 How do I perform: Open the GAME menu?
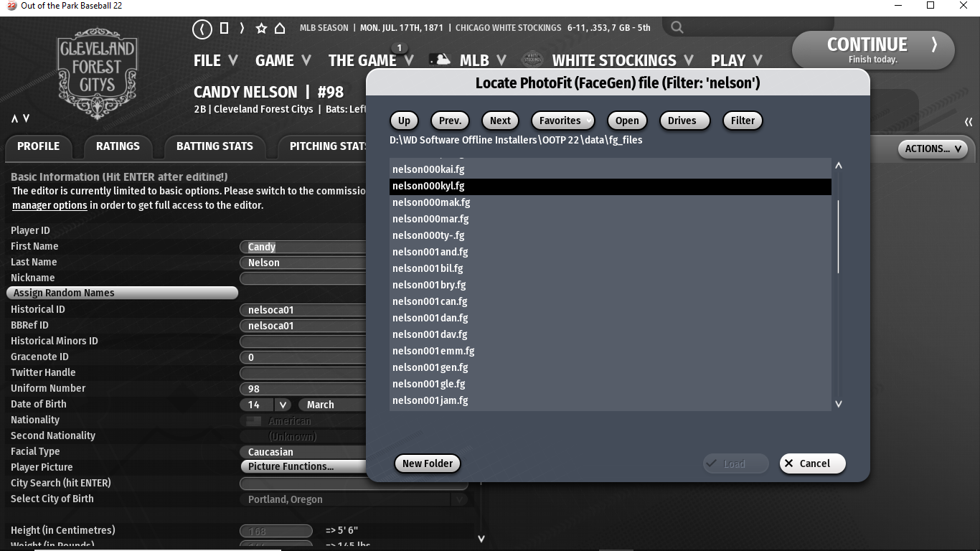[x=283, y=60]
